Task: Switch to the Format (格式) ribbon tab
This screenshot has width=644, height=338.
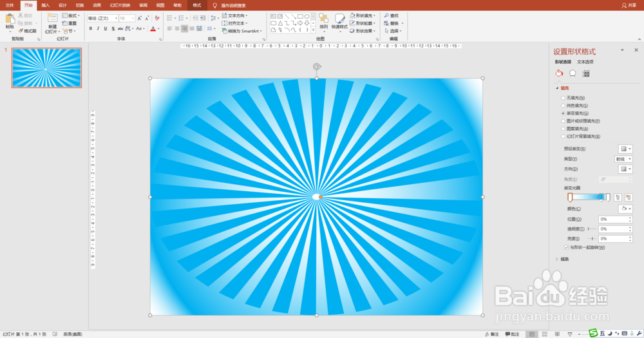Action: (197, 5)
